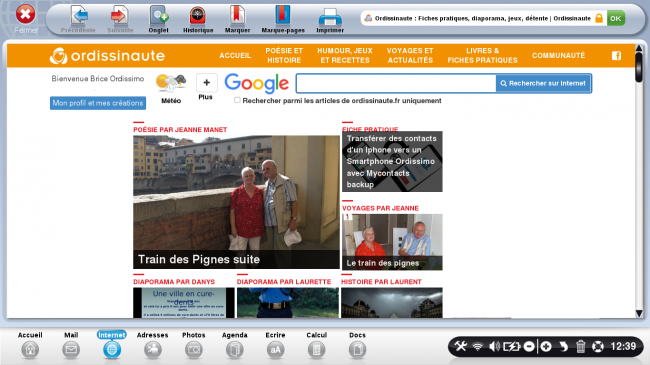Image resolution: width=650 pixels, height=365 pixels.
Task: Tick the ordissinaute.fr-only search checkbox
Action: coord(237,100)
